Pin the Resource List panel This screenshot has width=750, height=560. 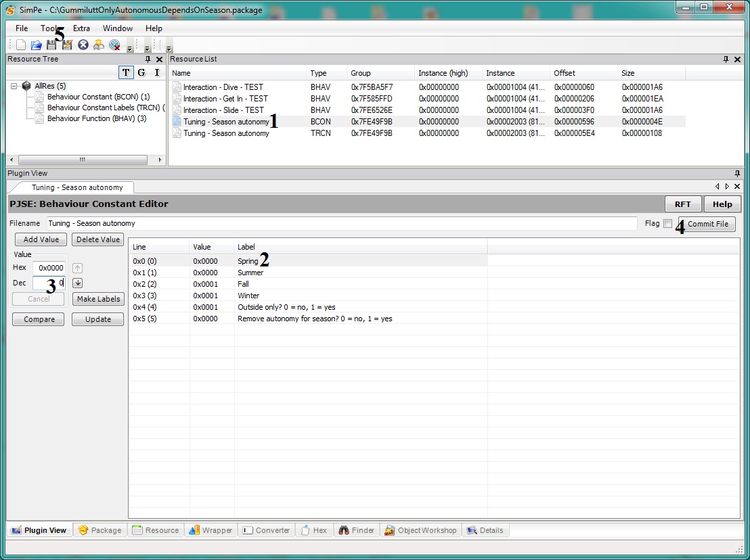point(726,60)
